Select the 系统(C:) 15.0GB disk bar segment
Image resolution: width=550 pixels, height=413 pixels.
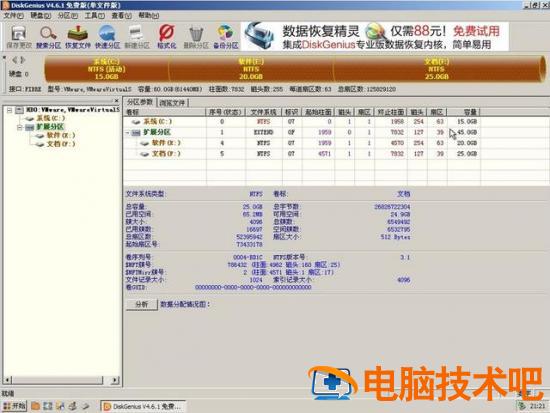107,69
